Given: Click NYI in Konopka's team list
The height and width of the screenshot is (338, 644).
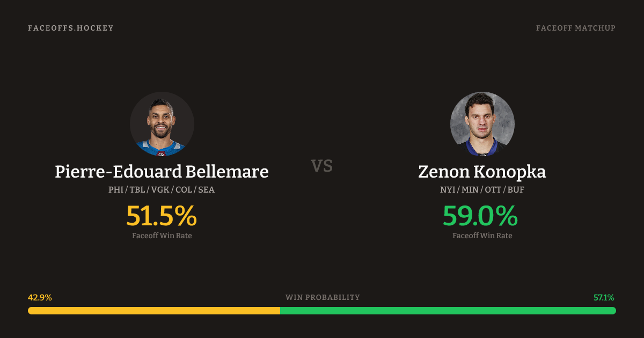Looking at the screenshot, I should tap(448, 189).
